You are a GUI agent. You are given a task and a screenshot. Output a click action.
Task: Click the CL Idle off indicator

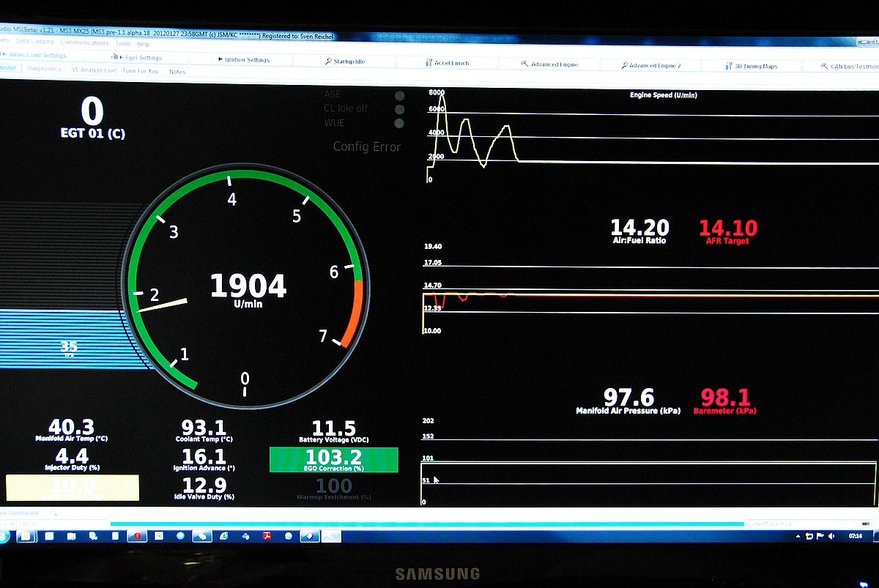399,109
